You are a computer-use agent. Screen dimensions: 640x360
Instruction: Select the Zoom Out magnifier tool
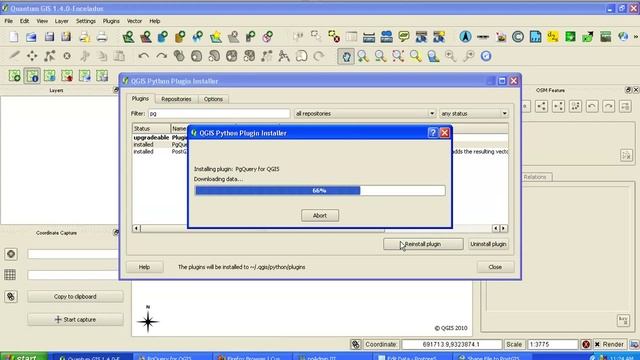(x=380, y=56)
